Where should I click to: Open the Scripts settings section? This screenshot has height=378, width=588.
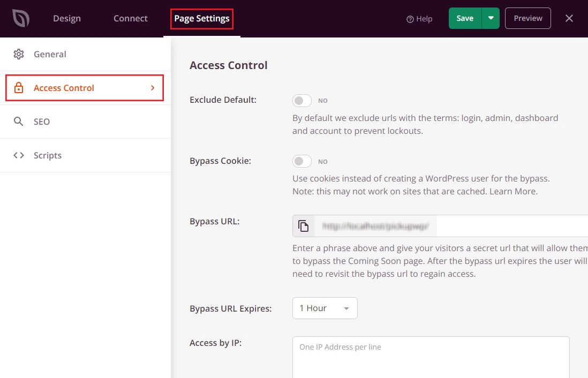[86, 155]
